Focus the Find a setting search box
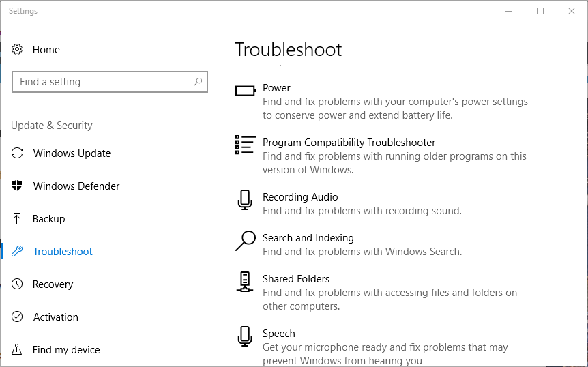Image resolution: width=588 pixels, height=367 pixels. [110, 81]
